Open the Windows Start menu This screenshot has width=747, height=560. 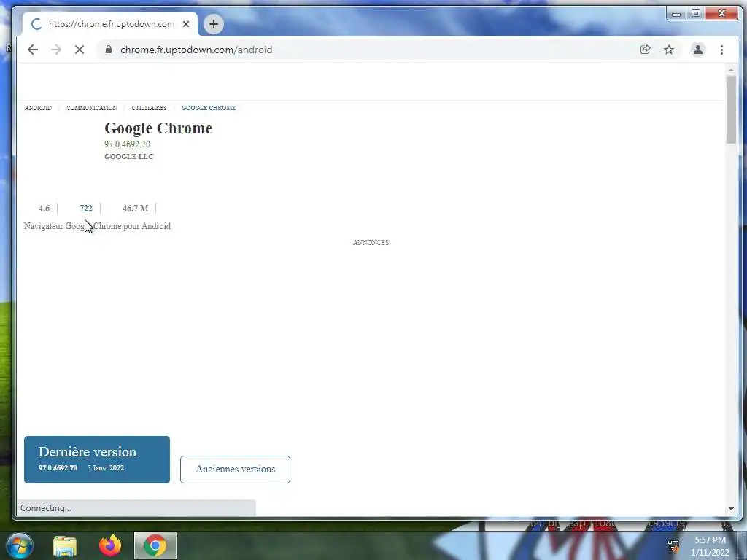[19, 545]
